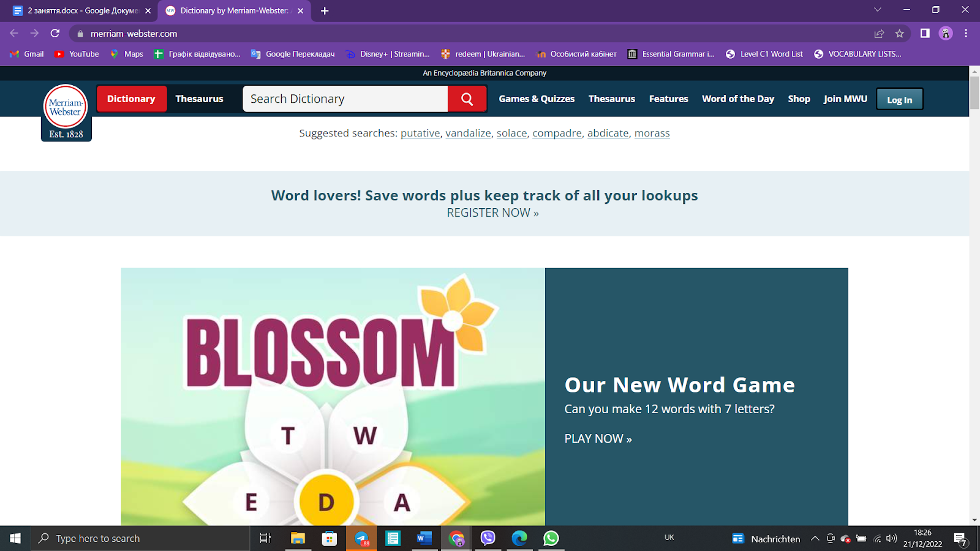Open the Chrome profile avatar

[946, 34]
